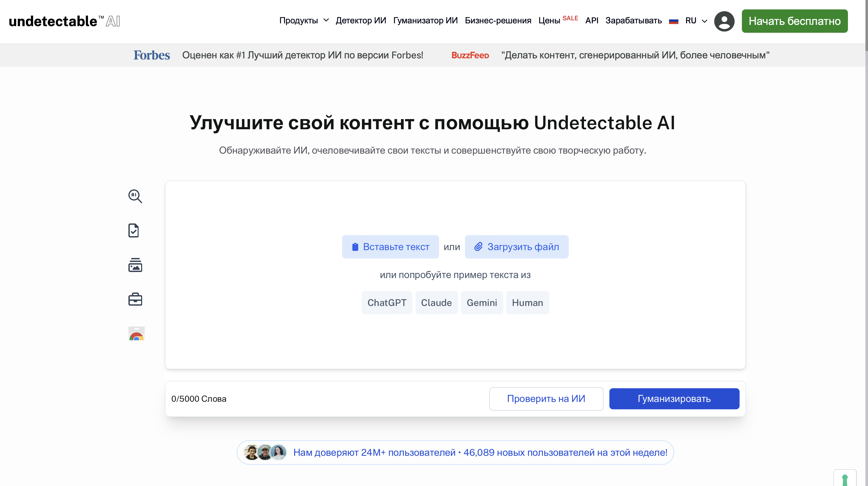The width and height of the screenshot is (868, 486).
Task: Open the Зарабатывать page
Action: 633,21
